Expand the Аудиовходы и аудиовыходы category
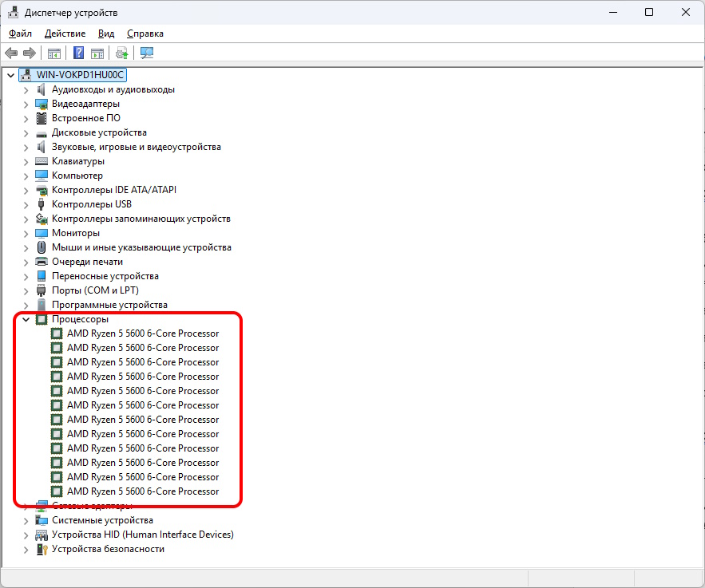Screen dimensions: 705x588 pos(26,90)
